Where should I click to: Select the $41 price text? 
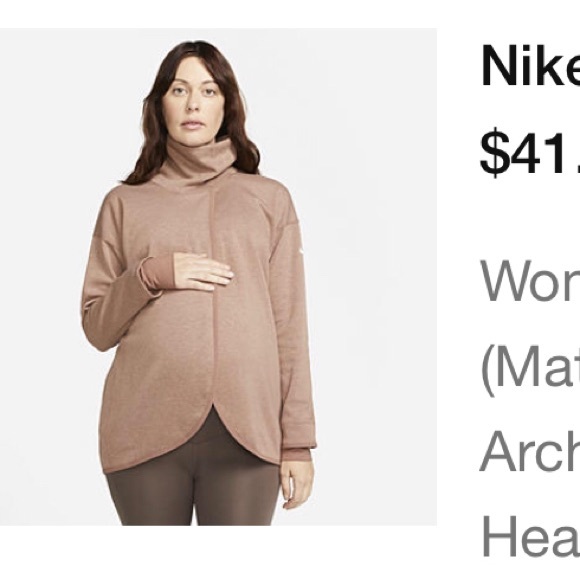coord(530,153)
